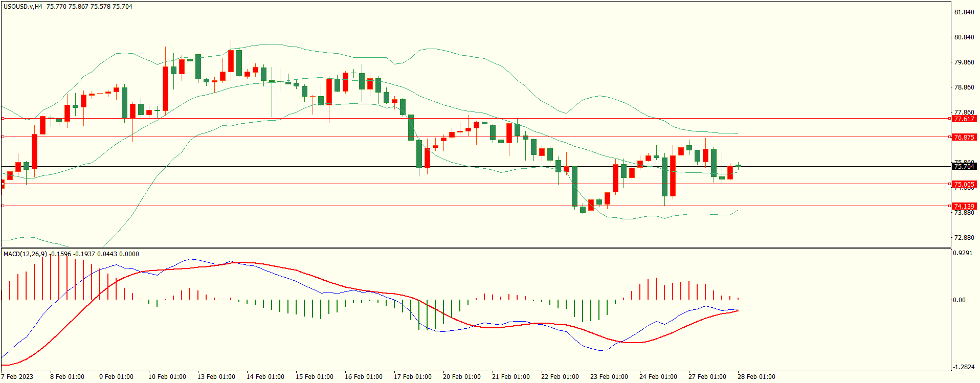
Task: Click the USOUSD.v,H4 chart title text
Action: pyautogui.click(x=23, y=7)
